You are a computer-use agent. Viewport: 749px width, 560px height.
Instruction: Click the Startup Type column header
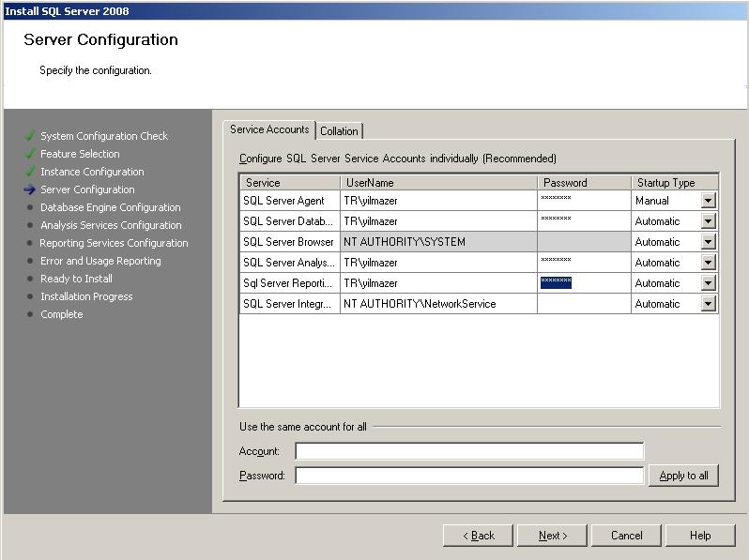(x=675, y=183)
